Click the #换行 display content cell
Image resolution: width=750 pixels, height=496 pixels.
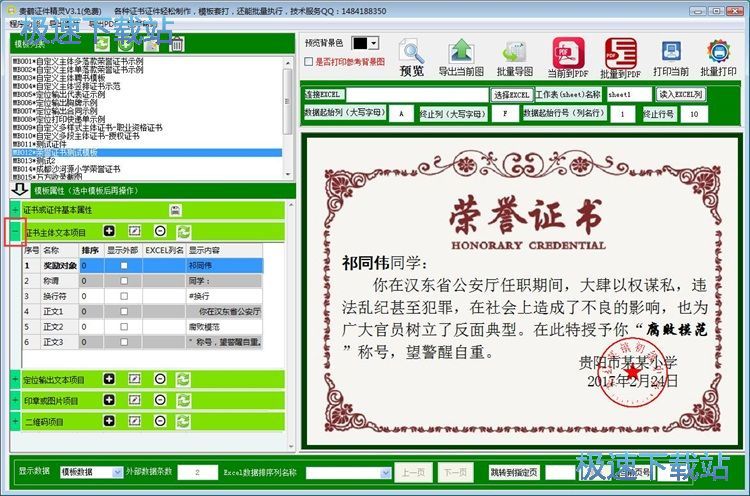point(224,296)
